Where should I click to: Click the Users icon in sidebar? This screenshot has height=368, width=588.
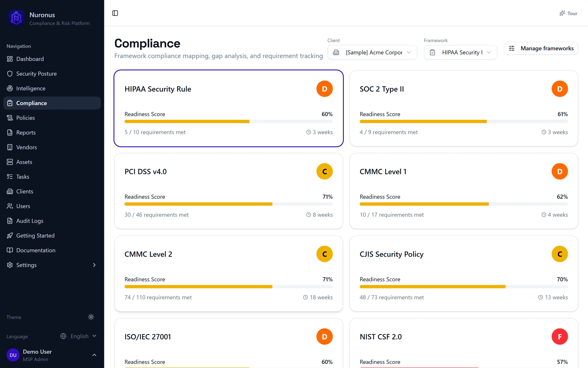tap(10, 206)
